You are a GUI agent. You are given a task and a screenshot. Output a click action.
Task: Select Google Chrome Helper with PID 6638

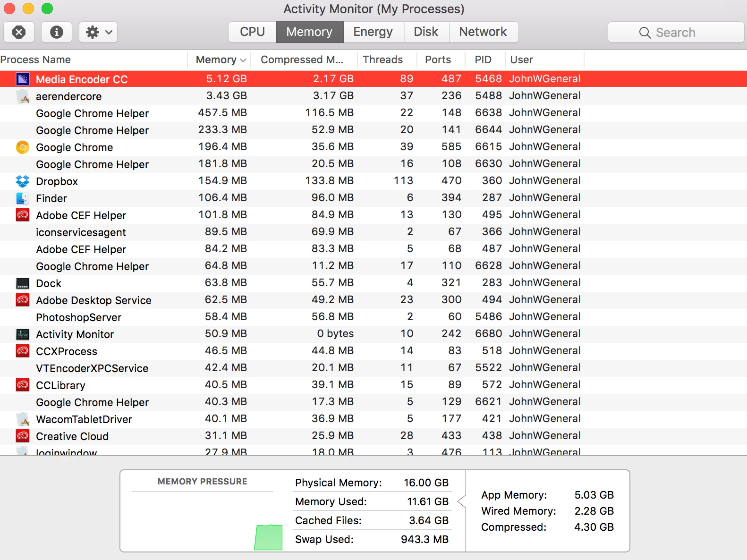point(373,113)
